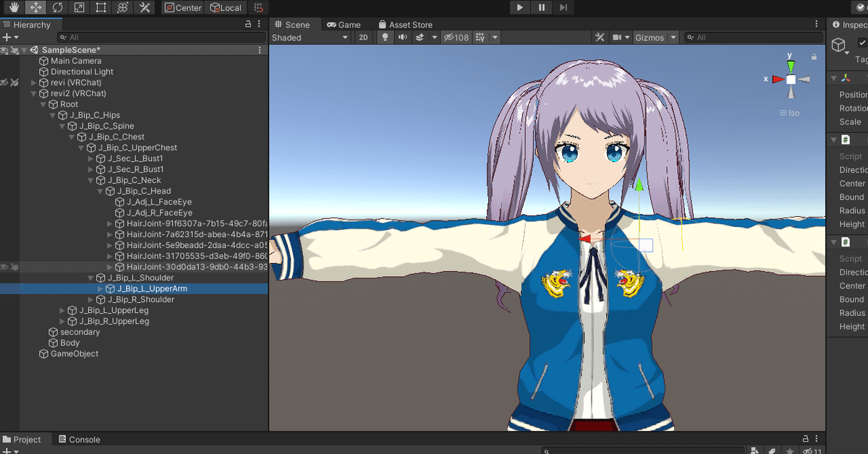The height and width of the screenshot is (454, 868).
Task: Click the green Y axis on orientation gizmo
Action: [x=791, y=67]
